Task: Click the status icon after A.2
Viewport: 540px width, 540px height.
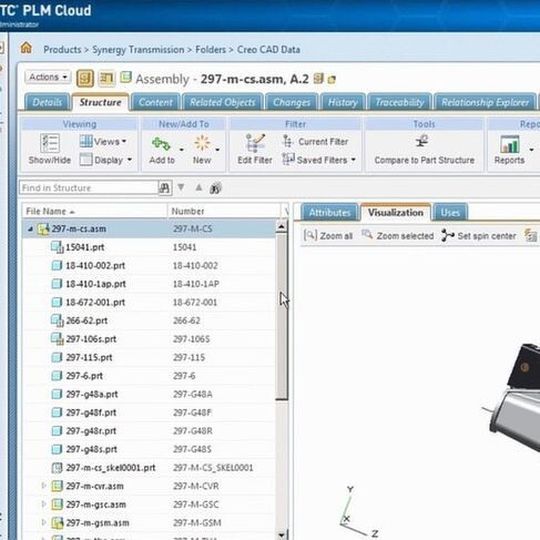Action: tap(318, 79)
